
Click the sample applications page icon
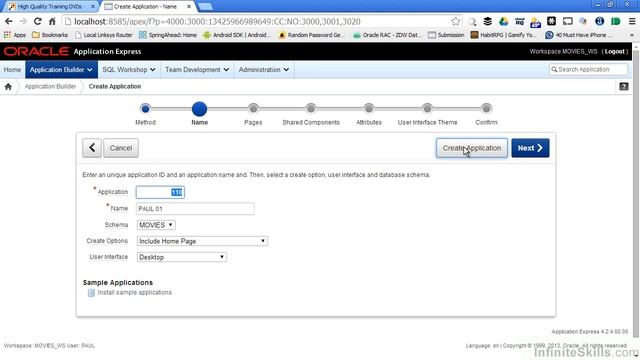[x=91, y=293]
